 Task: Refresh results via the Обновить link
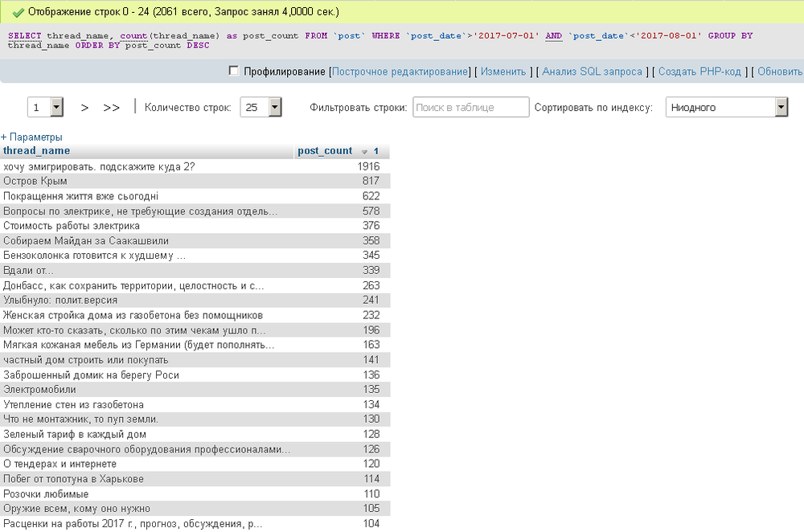click(x=781, y=72)
